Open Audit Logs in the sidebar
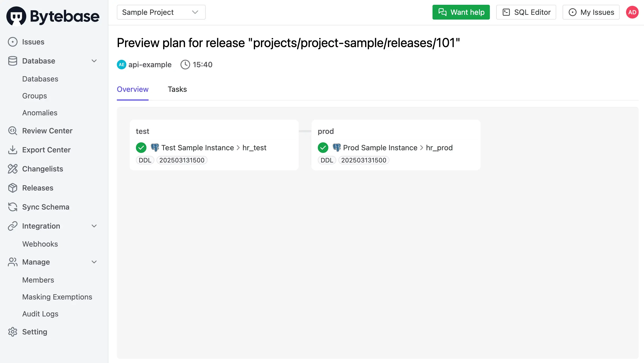This screenshot has width=644, height=363. [x=40, y=314]
